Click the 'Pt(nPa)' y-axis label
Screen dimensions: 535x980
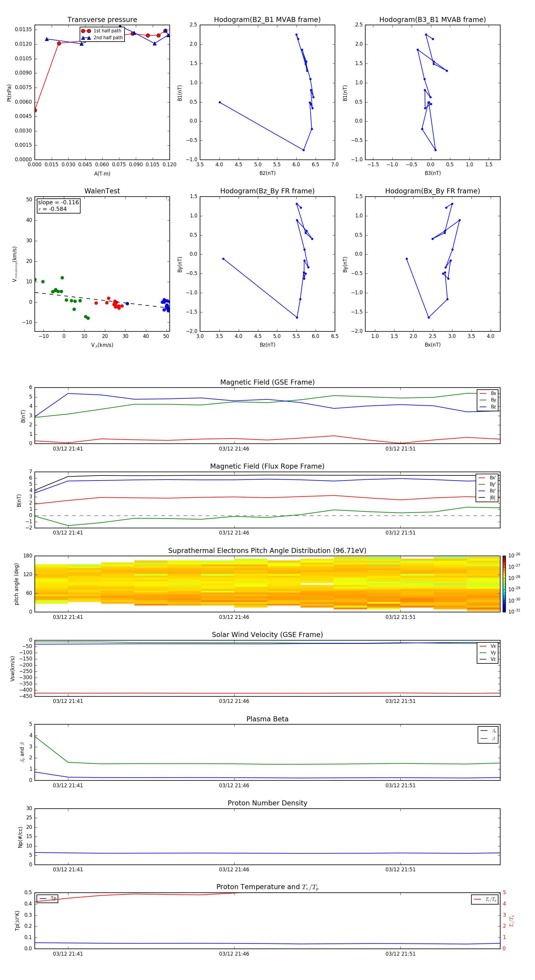[9, 92]
